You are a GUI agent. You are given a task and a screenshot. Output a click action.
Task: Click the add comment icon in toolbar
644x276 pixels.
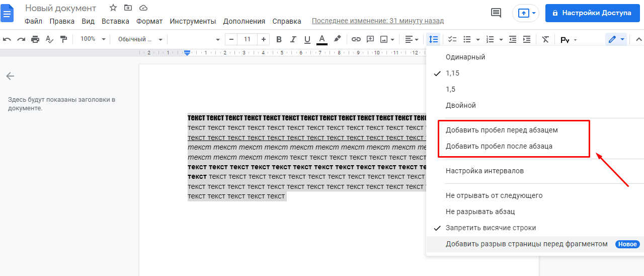point(370,39)
